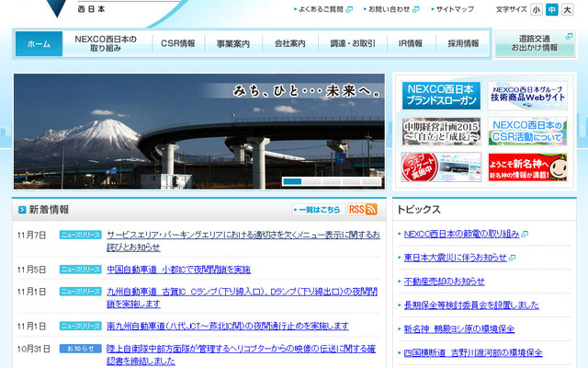Click the トピックス heading
Image resolution: width=588 pixels, height=368 pixels.
pyautogui.click(x=419, y=210)
